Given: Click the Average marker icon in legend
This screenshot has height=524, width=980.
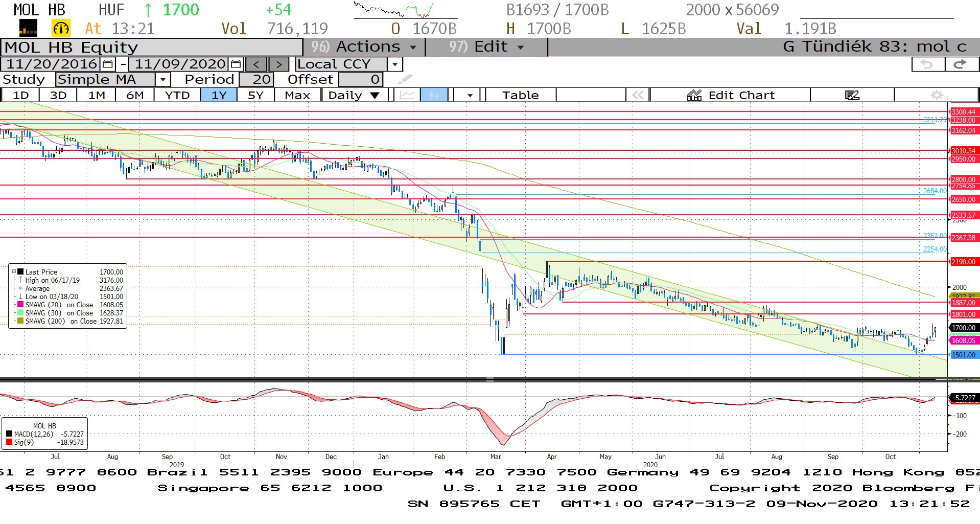Looking at the screenshot, I should click(20, 288).
